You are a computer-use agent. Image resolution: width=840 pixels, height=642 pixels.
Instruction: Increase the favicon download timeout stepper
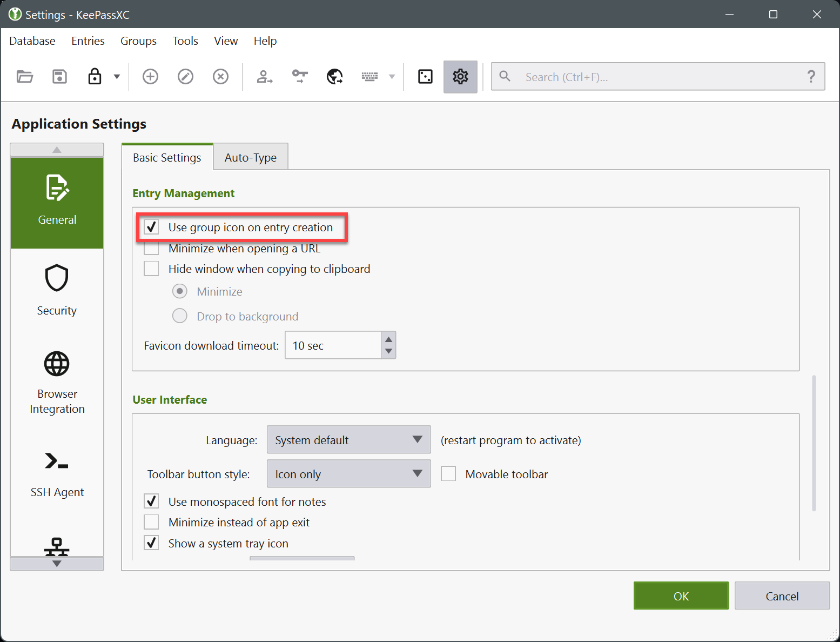click(x=388, y=339)
